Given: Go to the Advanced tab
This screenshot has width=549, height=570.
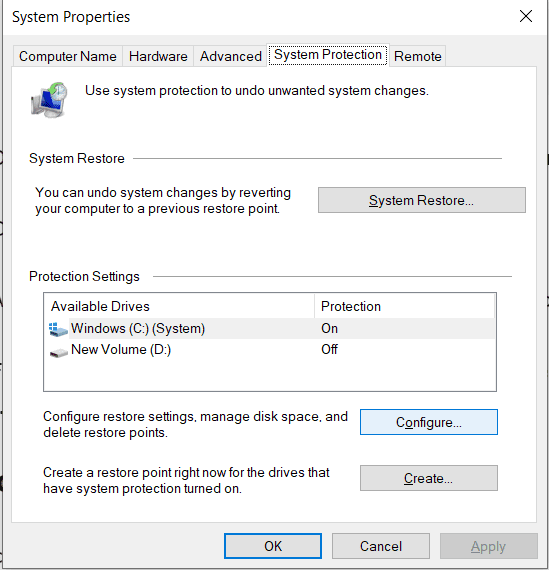Looking at the screenshot, I should 231,56.
